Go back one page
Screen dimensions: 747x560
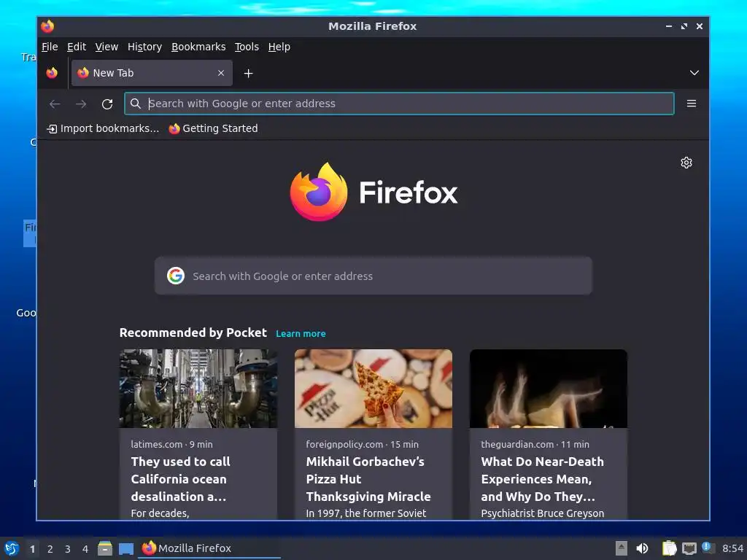pyautogui.click(x=55, y=104)
